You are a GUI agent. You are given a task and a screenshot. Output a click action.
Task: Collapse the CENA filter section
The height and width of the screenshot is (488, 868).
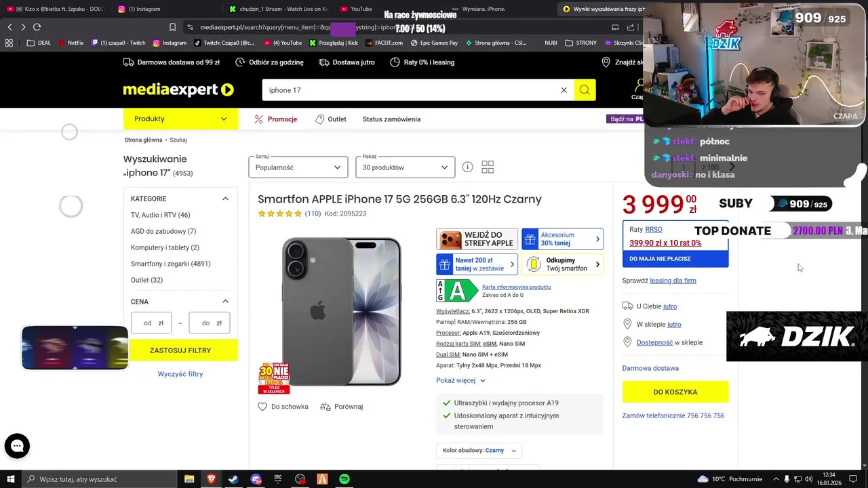225,302
